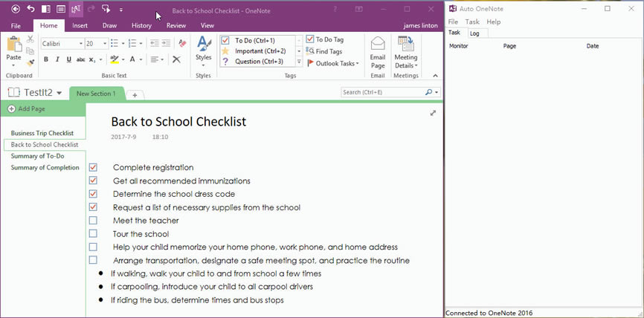Click the Add Page button
The image size is (644, 318).
(28, 109)
